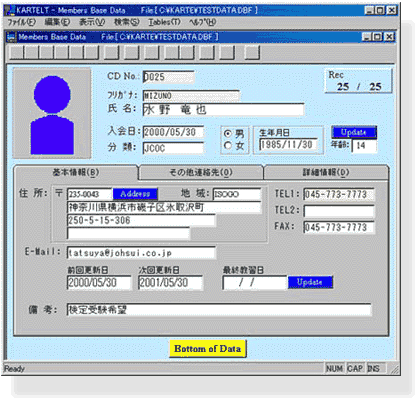Click the empty TEL2 input field
The image size is (416, 399).
339,211
